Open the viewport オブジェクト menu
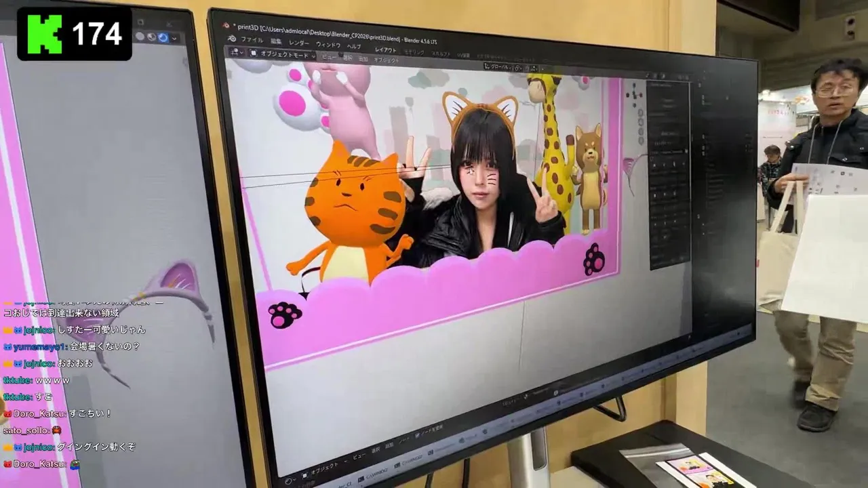The width and height of the screenshot is (868, 488). tap(386, 60)
